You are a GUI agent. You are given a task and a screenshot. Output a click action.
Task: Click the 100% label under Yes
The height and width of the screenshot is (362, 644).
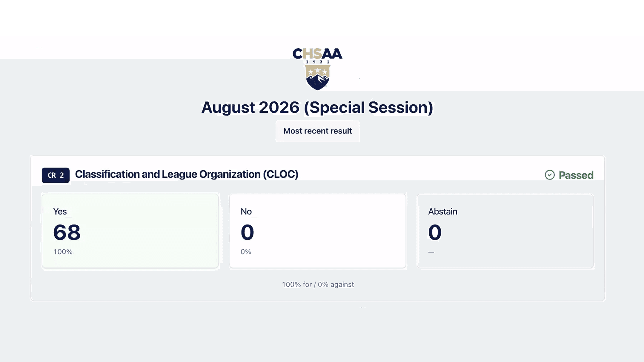click(x=63, y=252)
